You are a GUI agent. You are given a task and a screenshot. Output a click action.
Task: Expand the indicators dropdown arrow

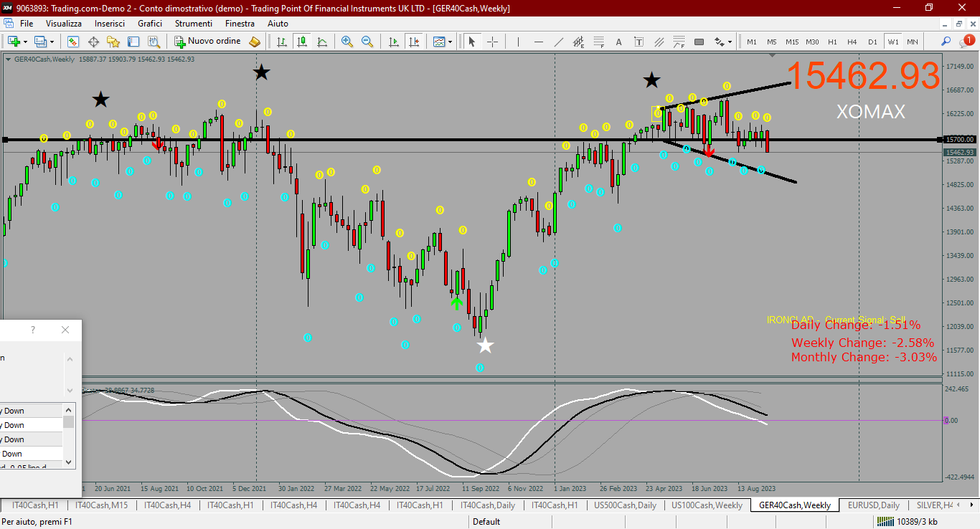pos(451,42)
